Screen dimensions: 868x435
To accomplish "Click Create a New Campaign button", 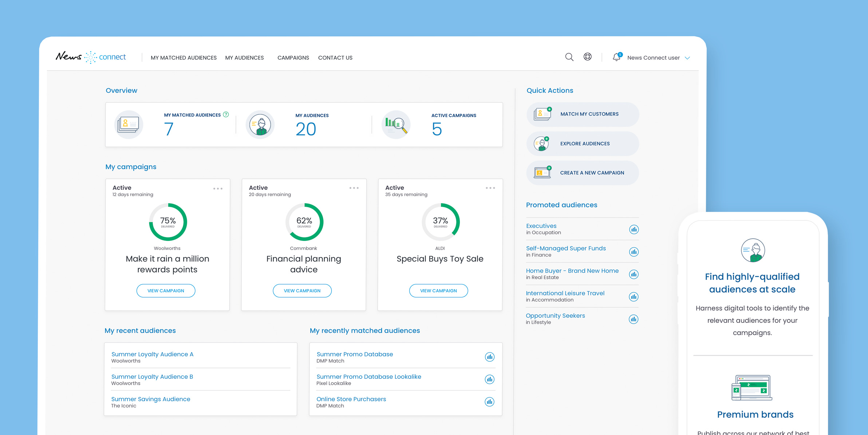I will [x=583, y=173].
